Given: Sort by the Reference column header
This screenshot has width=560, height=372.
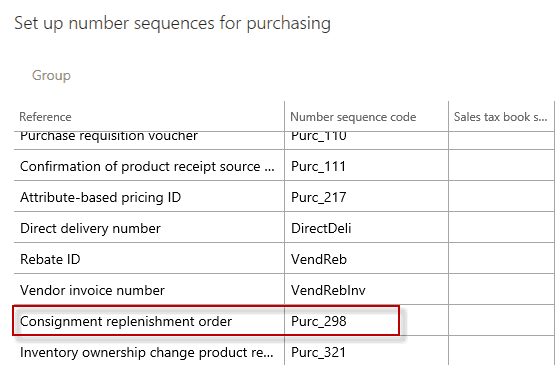Looking at the screenshot, I should [45, 117].
